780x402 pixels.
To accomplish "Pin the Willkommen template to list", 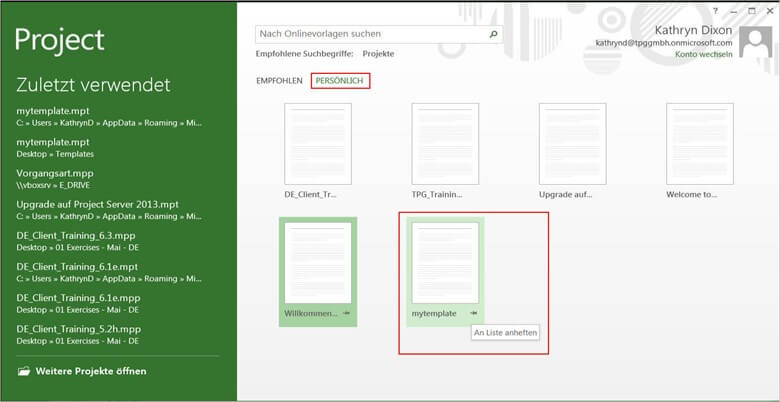I will click(346, 314).
